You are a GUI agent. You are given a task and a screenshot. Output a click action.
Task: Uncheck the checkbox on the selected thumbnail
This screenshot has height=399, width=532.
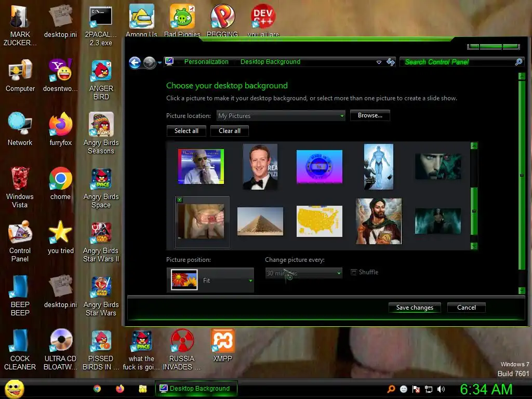point(179,200)
